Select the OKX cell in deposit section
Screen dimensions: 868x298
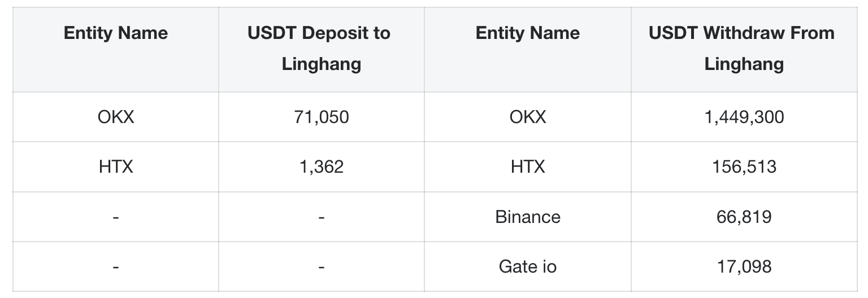coord(116,117)
